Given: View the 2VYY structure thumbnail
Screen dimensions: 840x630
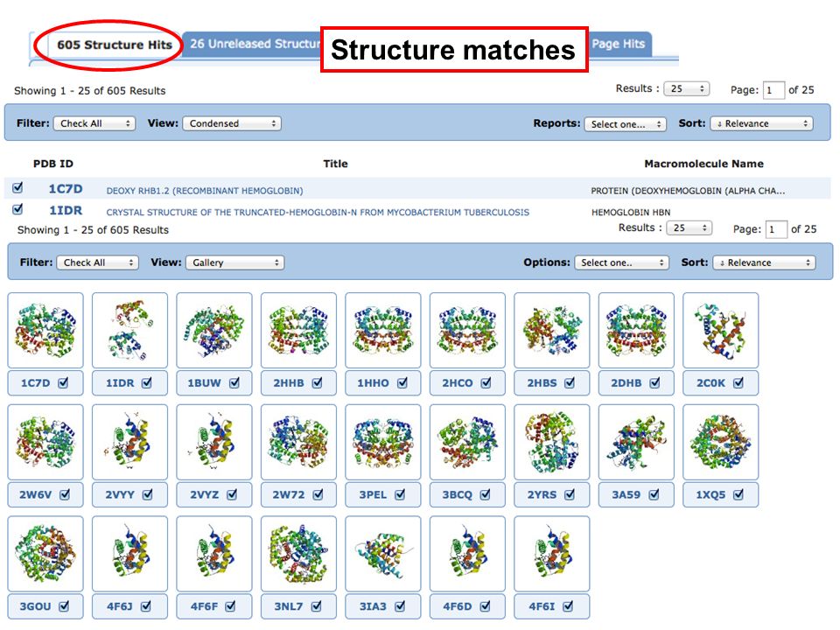Looking at the screenshot, I should pyautogui.click(x=129, y=442).
